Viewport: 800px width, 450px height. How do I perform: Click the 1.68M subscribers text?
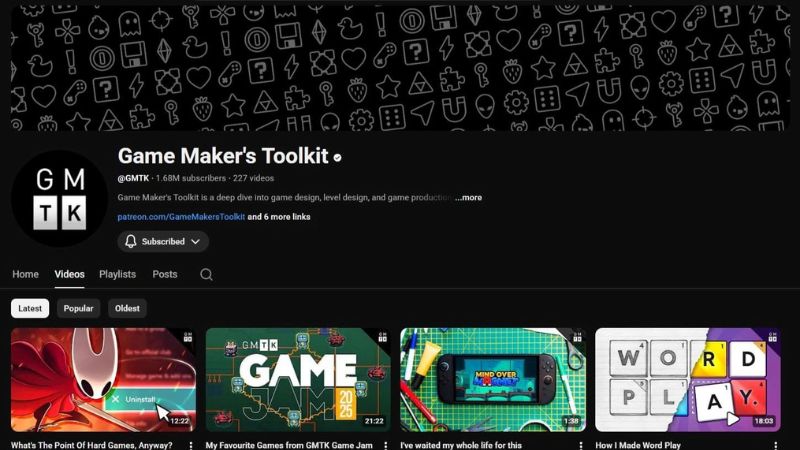click(x=191, y=178)
